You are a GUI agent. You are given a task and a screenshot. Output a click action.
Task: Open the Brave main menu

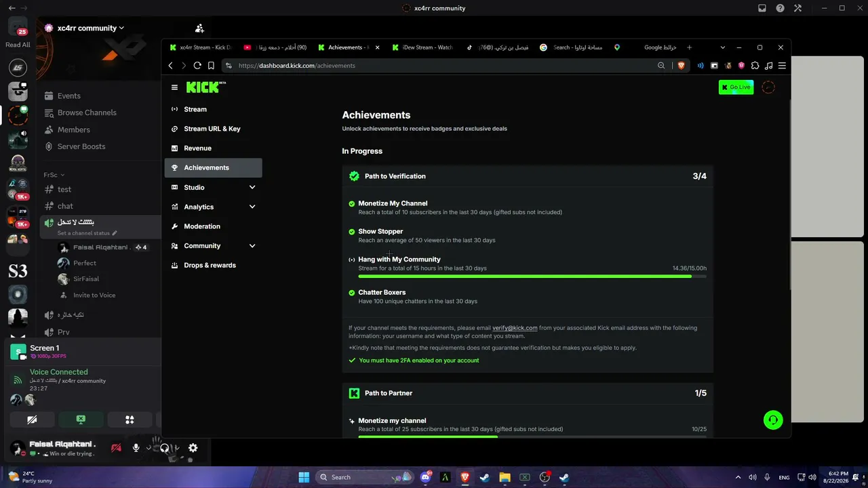tap(782, 66)
